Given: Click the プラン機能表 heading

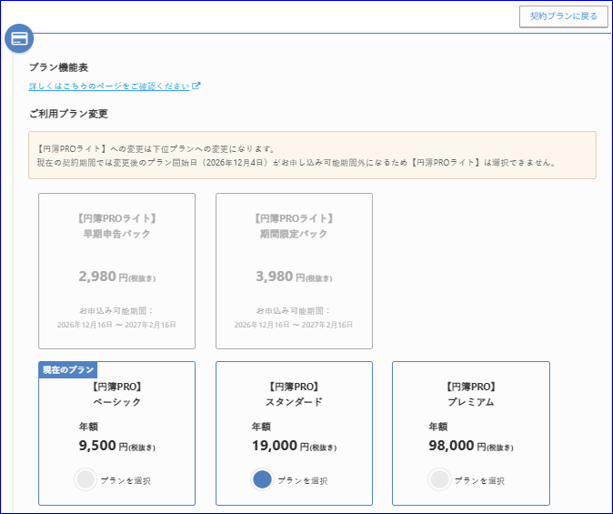Looking at the screenshot, I should pos(59,68).
